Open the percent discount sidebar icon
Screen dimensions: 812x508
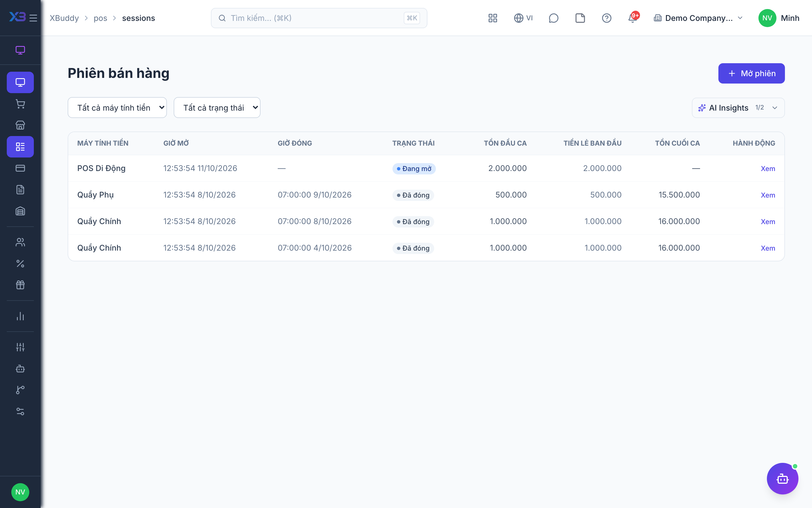pos(20,264)
